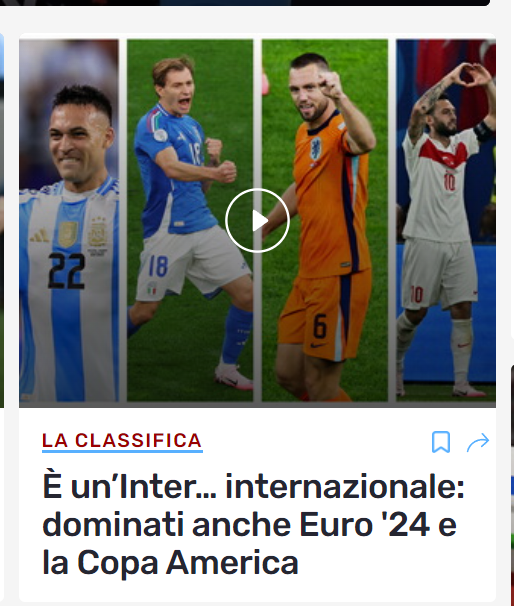Click the Nike swoosh on the orange shorts
Image resolution: width=514 pixels, height=606 pixels.
[x=318, y=345]
